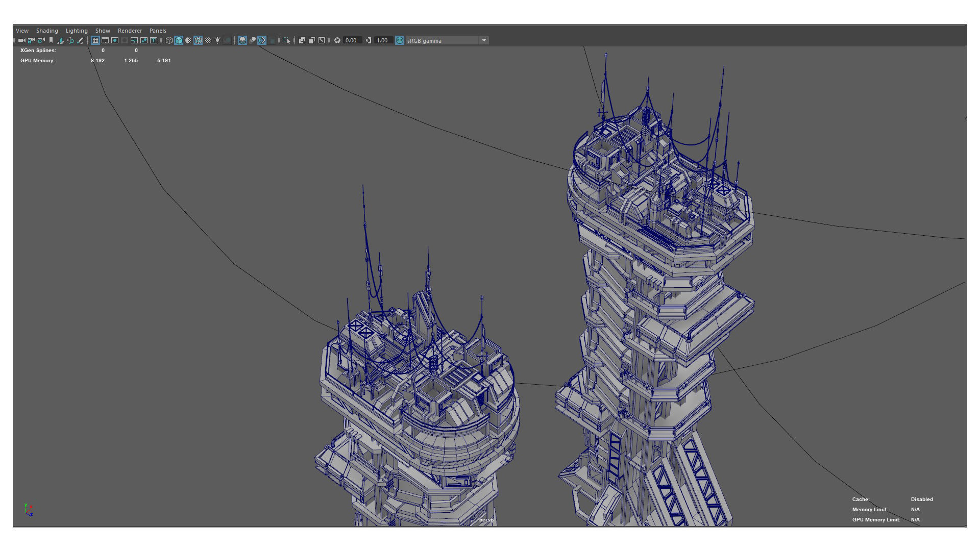The height and width of the screenshot is (551, 980).
Task: Toggle the color management ON button
Action: pos(400,40)
